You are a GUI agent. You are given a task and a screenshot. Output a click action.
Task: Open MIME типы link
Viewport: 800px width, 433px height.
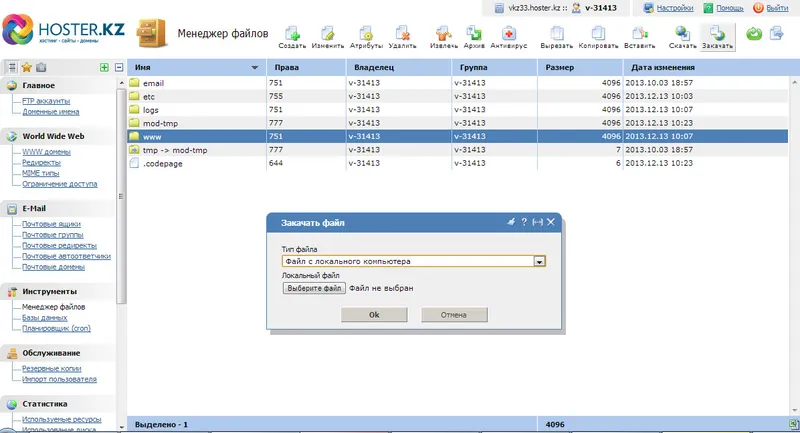point(40,173)
